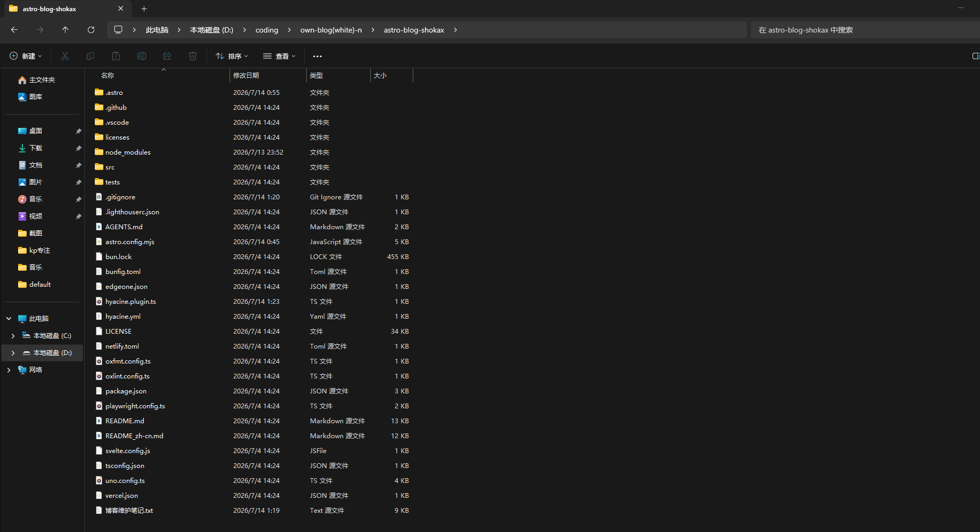980x532 pixels.
Task: Open 图片 quick access item
Action: [x=30, y=182]
